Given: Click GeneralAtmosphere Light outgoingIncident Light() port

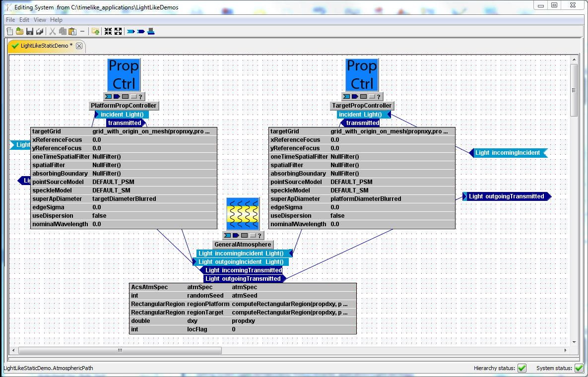Looking at the screenshot, I should pos(241,262).
